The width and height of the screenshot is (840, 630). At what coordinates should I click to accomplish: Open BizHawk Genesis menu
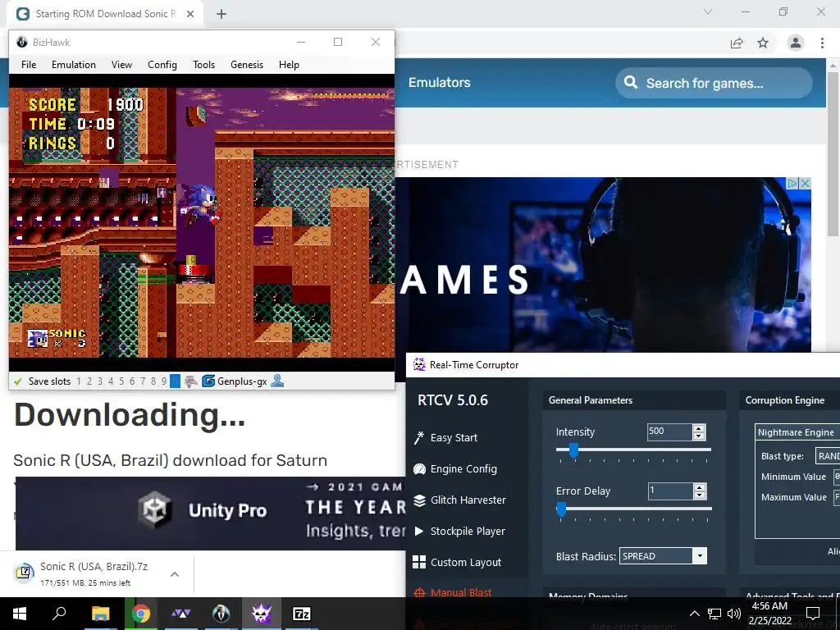[247, 65]
